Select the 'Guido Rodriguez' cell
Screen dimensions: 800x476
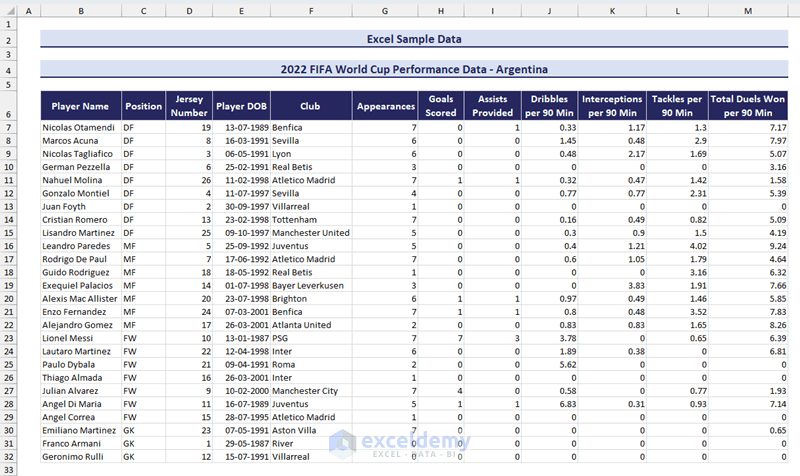[81, 272]
